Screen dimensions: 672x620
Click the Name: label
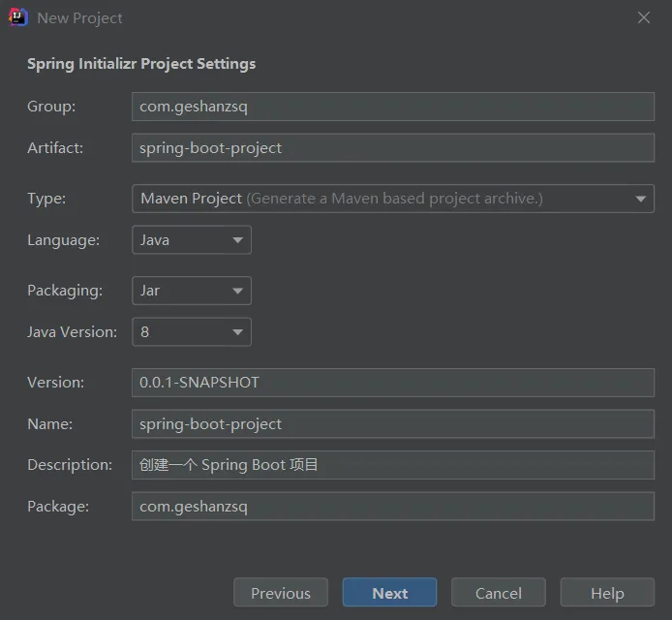tap(50, 424)
